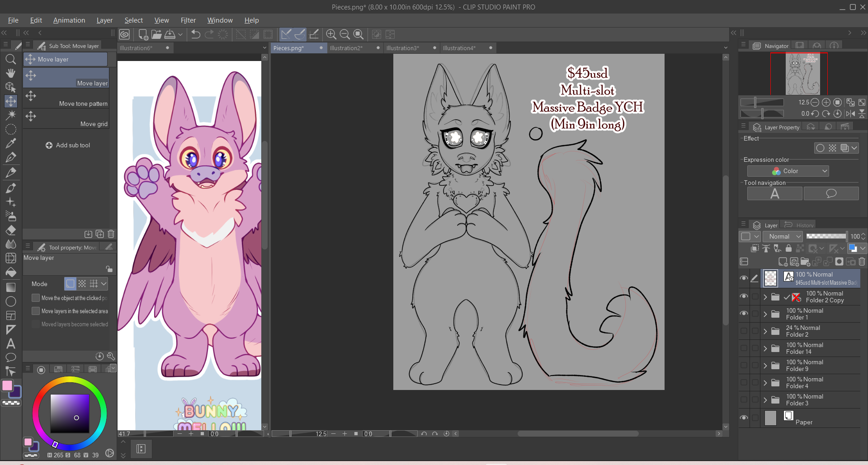Create a new canvas from toolbar
This screenshot has width=868, height=465.
tap(143, 34)
